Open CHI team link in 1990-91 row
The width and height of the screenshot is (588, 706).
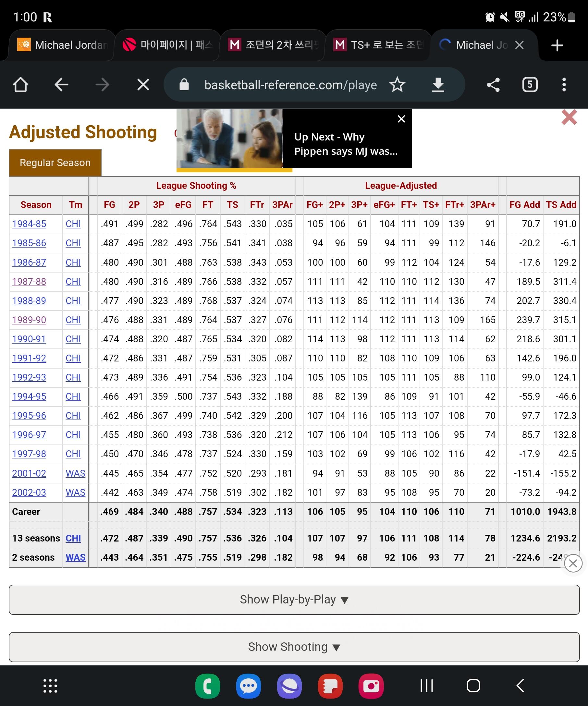(73, 339)
